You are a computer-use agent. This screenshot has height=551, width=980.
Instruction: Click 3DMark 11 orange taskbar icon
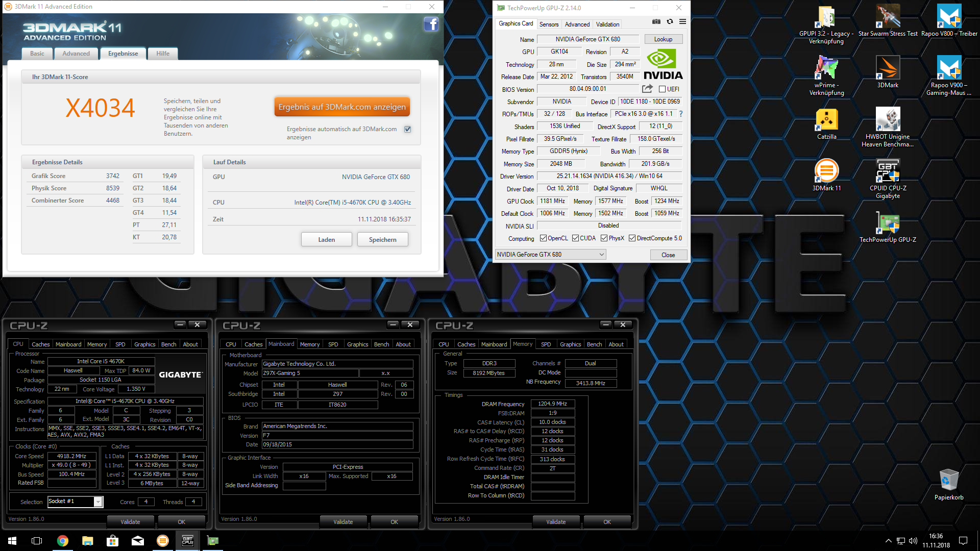point(162,541)
